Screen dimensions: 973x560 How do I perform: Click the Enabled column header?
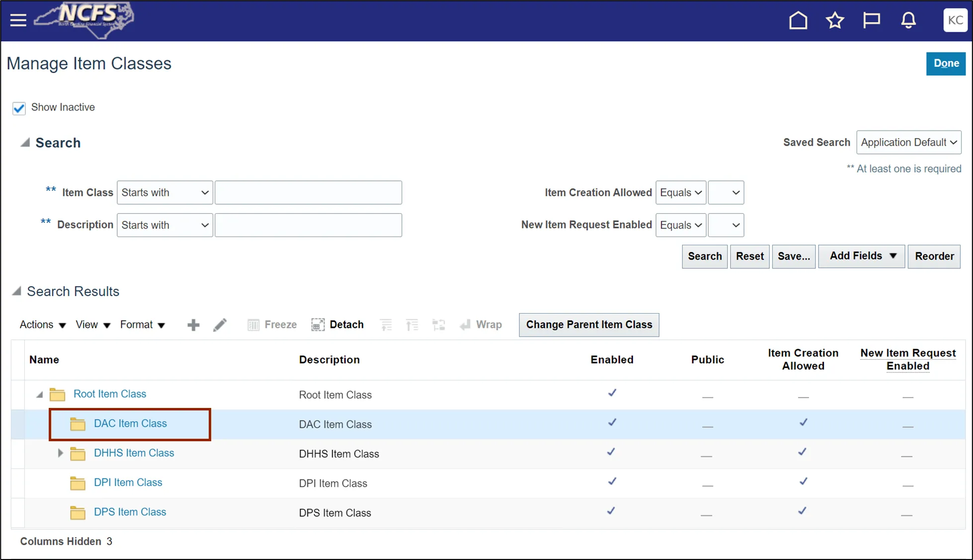(x=612, y=360)
